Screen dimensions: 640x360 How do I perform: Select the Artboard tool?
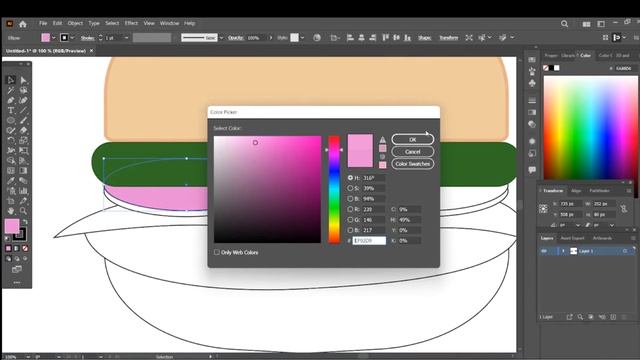click(11, 201)
